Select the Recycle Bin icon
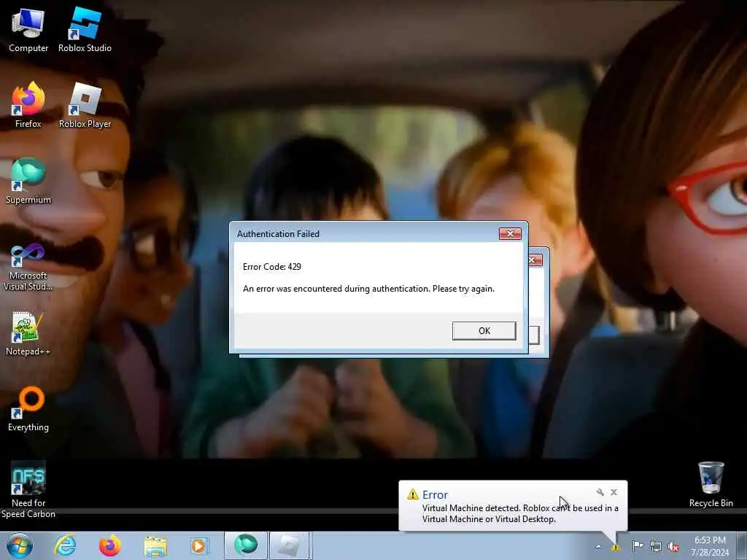The image size is (747, 560). tap(711, 484)
